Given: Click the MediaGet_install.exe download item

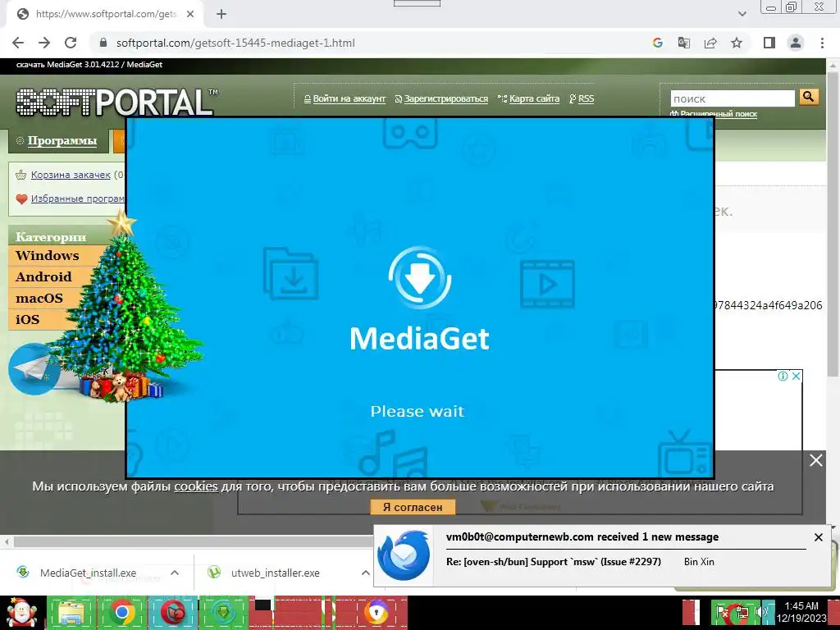Looking at the screenshot, I should [x=88, y=573].
